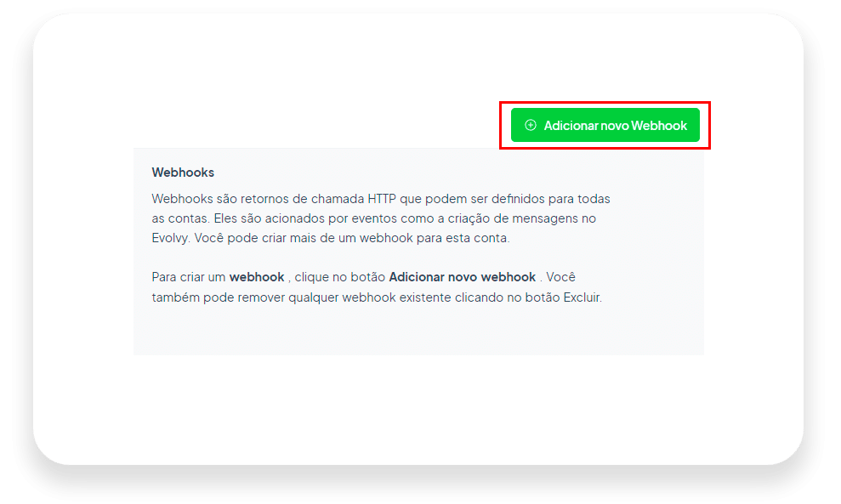The image size is (841, 504).
Task: Click the sentence Você pode criar mais
Action: click(x=352, y=238)
